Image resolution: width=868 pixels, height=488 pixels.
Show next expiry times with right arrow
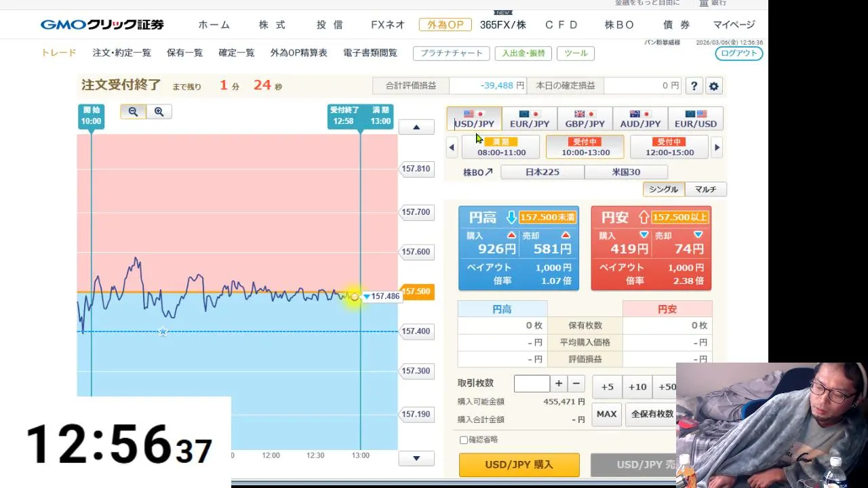pyautogui.click(x=717, y=147)
